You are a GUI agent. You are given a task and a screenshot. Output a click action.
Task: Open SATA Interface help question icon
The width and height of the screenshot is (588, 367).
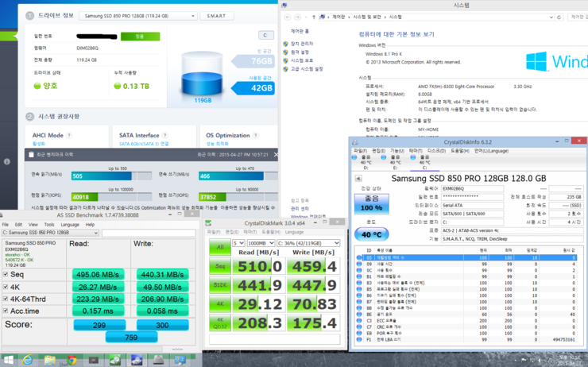(x=165, y=135)
